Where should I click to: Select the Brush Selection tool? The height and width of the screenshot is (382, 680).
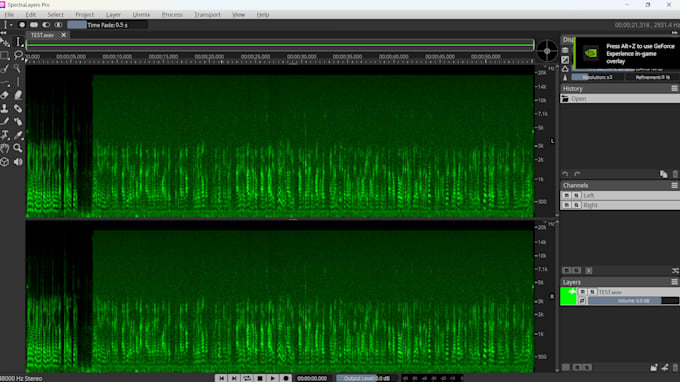(x=5, y=69)
